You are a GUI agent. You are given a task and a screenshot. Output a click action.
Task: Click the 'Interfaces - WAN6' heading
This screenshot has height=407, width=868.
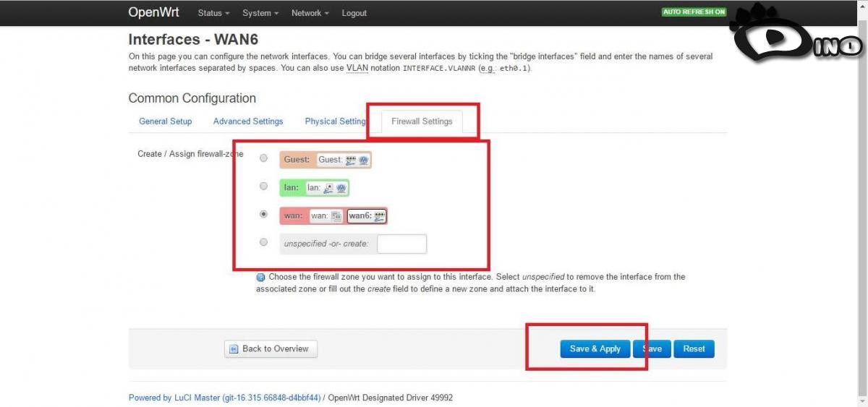tap(193, 39)
